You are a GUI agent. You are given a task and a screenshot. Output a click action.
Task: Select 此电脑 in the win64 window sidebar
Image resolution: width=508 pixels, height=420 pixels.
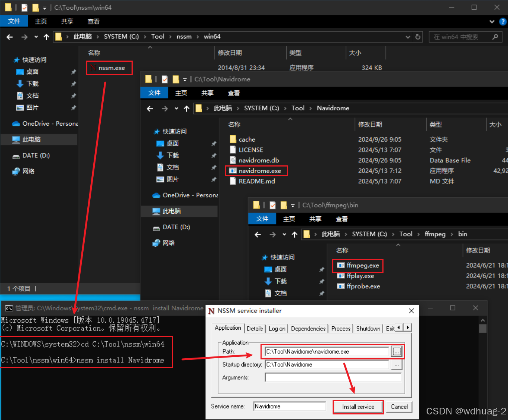[31, 139]
